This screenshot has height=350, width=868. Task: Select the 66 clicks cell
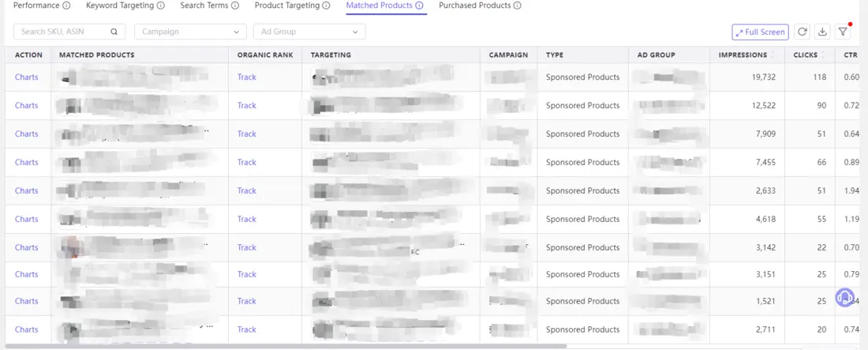tap(810, 162)
